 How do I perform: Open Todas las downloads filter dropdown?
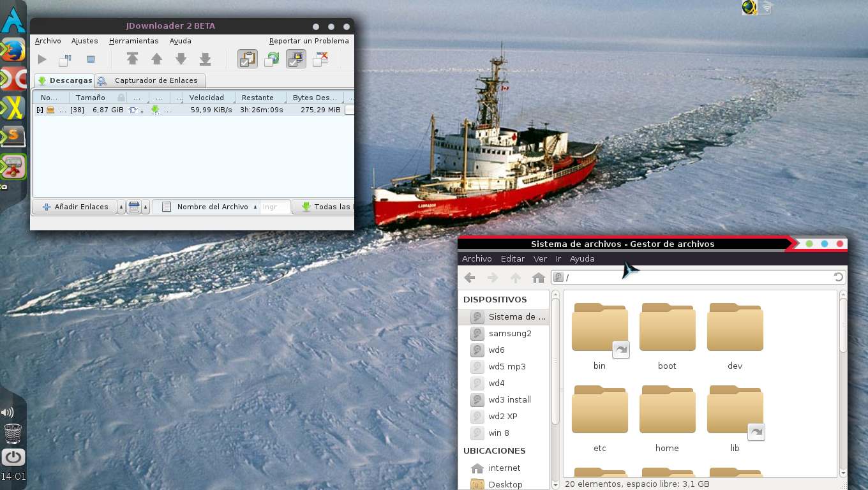click(324, 207)
